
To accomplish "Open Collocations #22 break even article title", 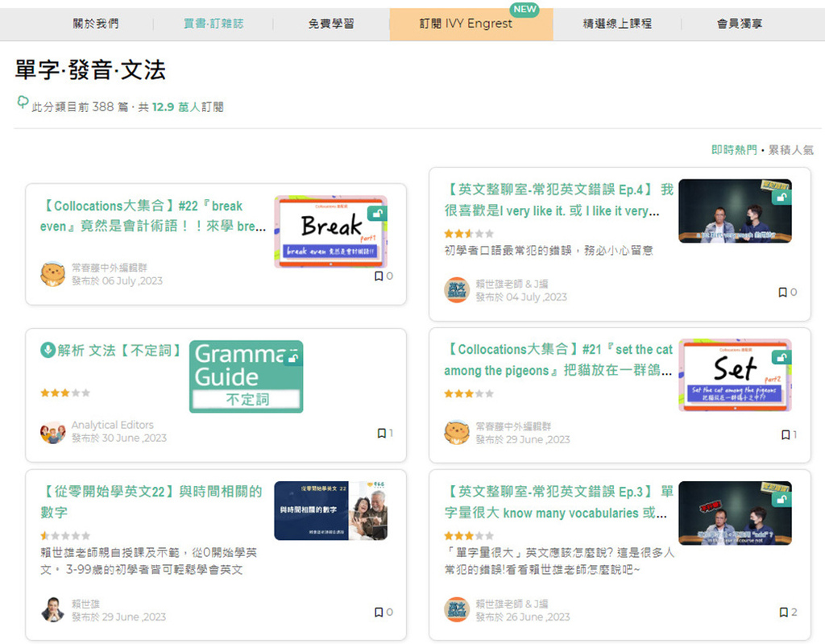I will pyautogui.click(x=153, y=216).
